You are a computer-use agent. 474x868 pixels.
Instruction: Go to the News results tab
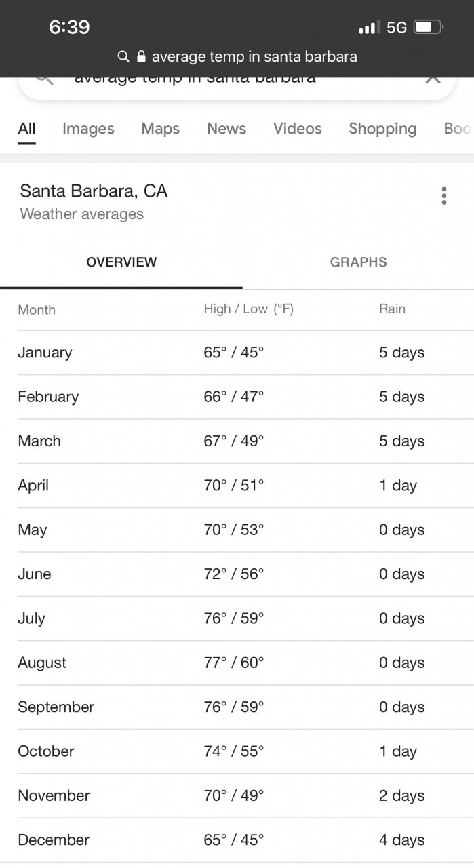(226, 129)
